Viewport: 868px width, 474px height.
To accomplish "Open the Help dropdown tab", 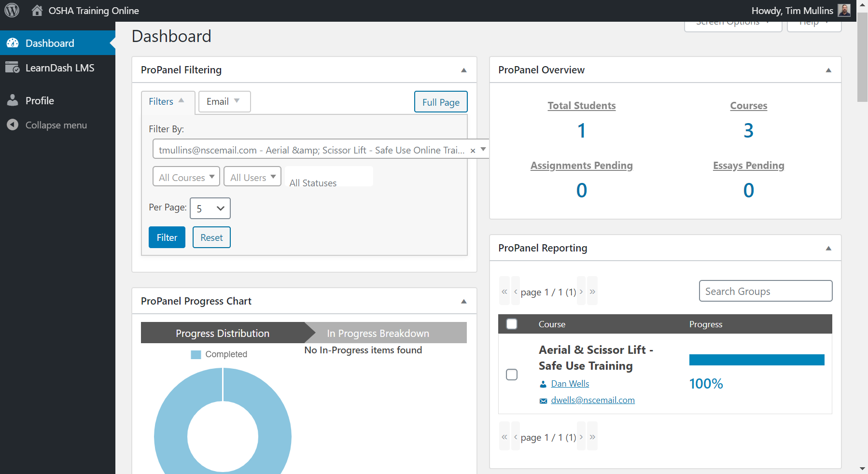I will (814, 26).
